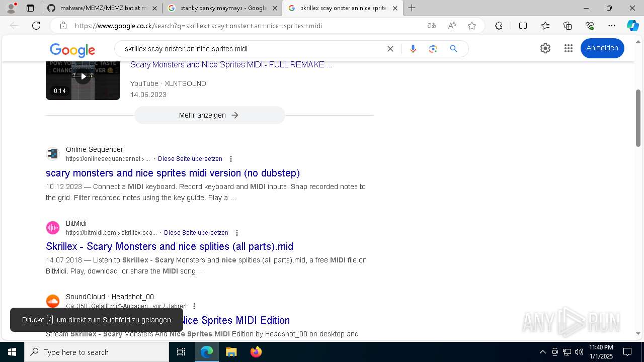Click the browser address bar URL

(198, 26)
